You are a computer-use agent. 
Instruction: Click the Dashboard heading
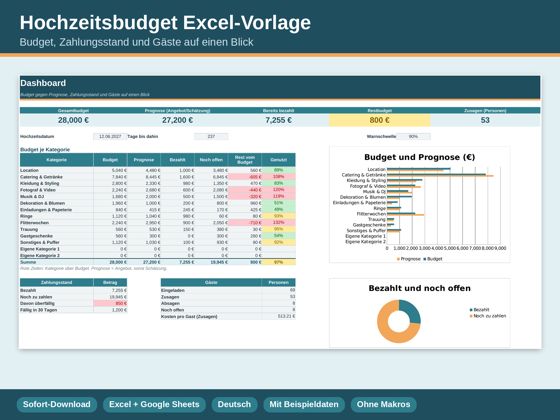click(43, 83)
